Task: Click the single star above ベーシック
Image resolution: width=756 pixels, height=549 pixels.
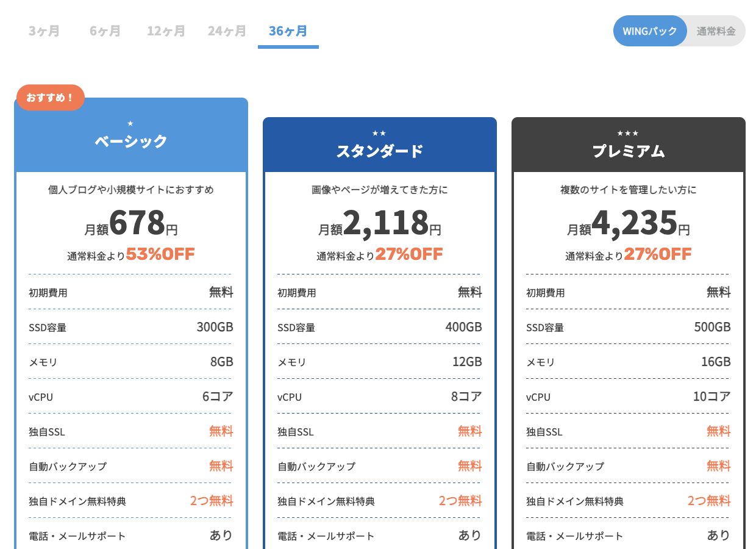Action: (130, 123)
